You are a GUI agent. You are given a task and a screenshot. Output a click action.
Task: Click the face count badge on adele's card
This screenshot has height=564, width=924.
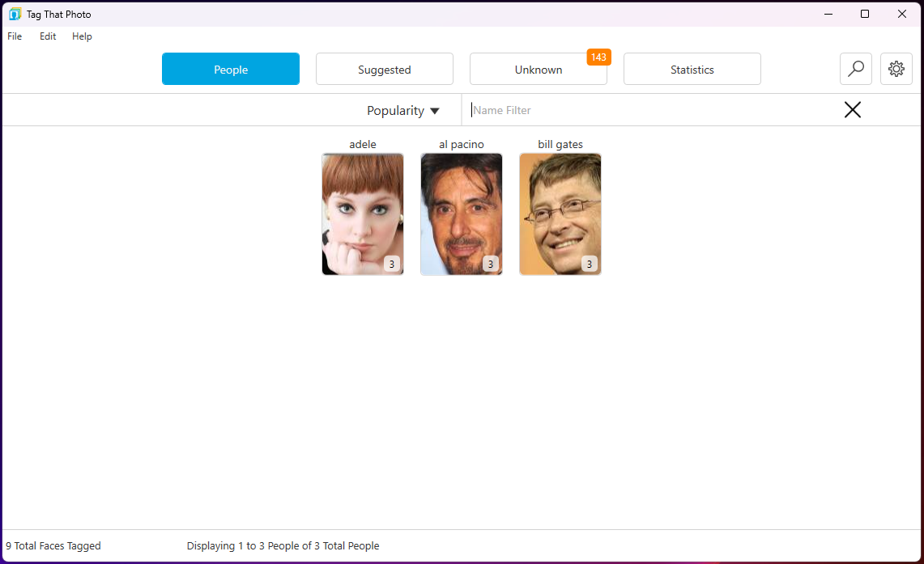392,264
